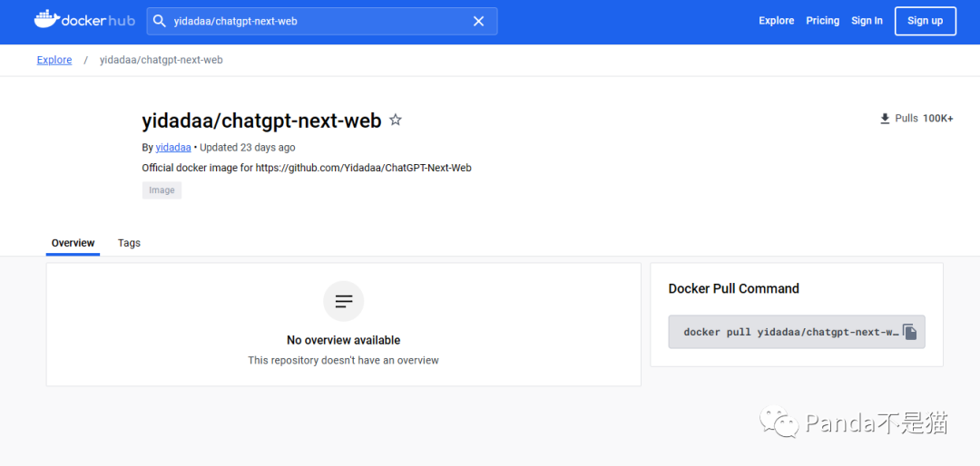
Task: Click the repository title heading
Action: click(262, 121)
